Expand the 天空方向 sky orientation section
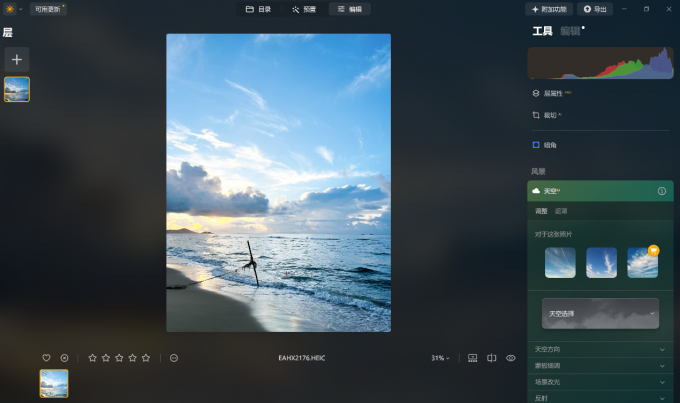 600,350
